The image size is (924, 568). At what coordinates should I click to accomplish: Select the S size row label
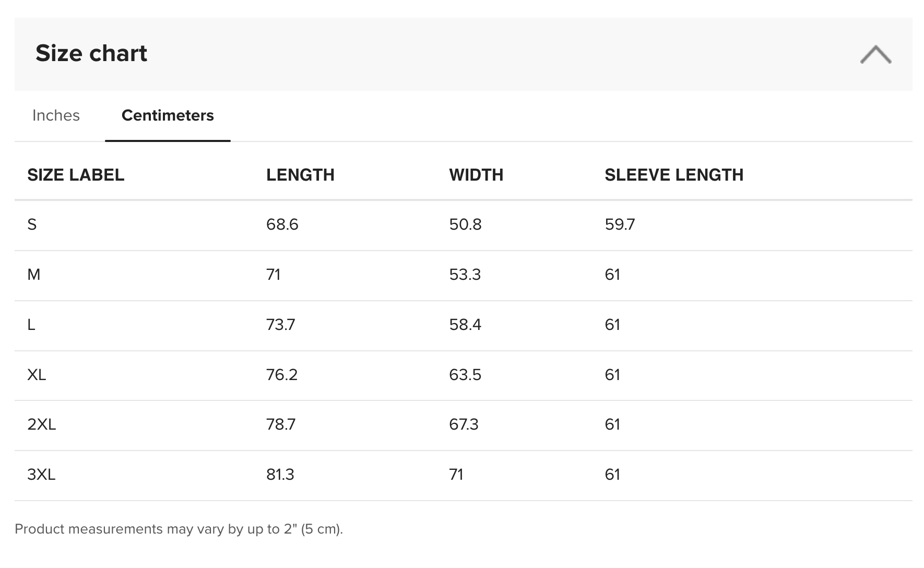point(32,224)
